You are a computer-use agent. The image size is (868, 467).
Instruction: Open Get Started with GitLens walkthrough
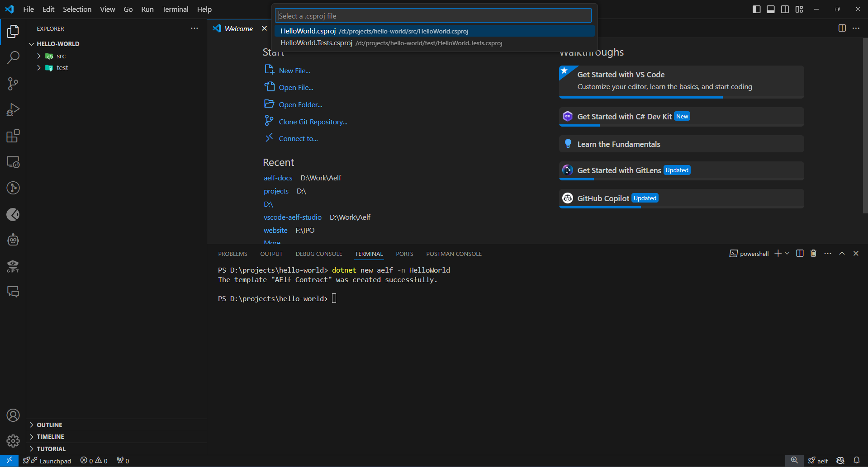point(681,170)
